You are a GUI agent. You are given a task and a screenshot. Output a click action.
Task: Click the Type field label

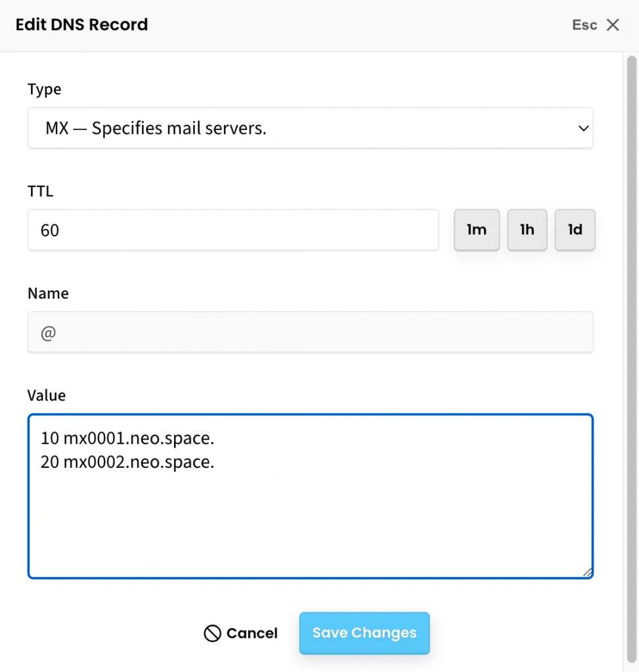pos(44,89)
